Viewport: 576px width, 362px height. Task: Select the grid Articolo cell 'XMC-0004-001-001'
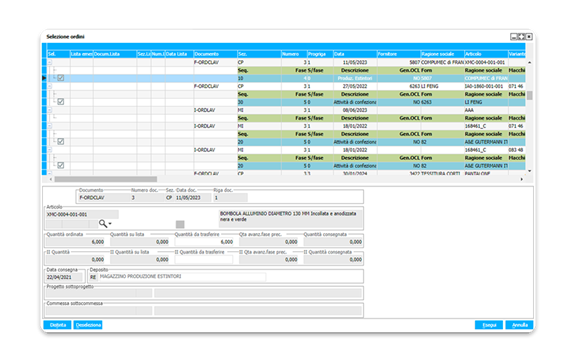(x=486, y=62)
